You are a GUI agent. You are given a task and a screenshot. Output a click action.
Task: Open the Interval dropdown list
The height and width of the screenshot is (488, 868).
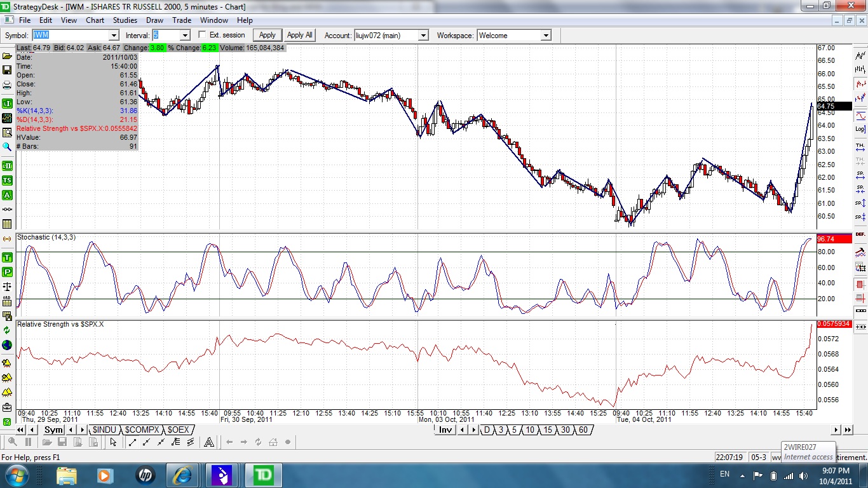(185, 36)
